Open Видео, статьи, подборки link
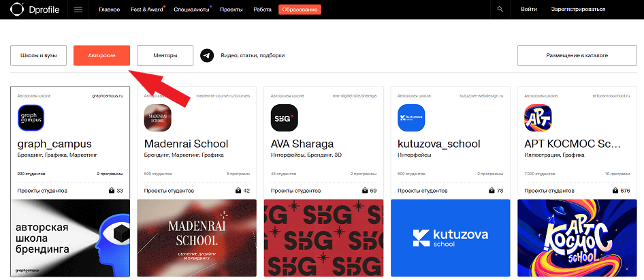Image resolution: width=644 pixels, height=280 pixels. click(x=253, y=55)
